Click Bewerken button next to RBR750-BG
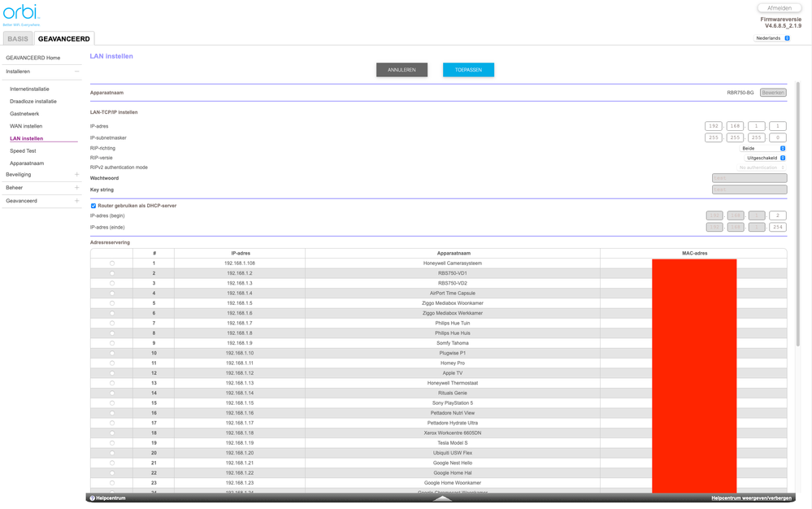This screenshot has height=509, width=812. [x=773, y=93]
